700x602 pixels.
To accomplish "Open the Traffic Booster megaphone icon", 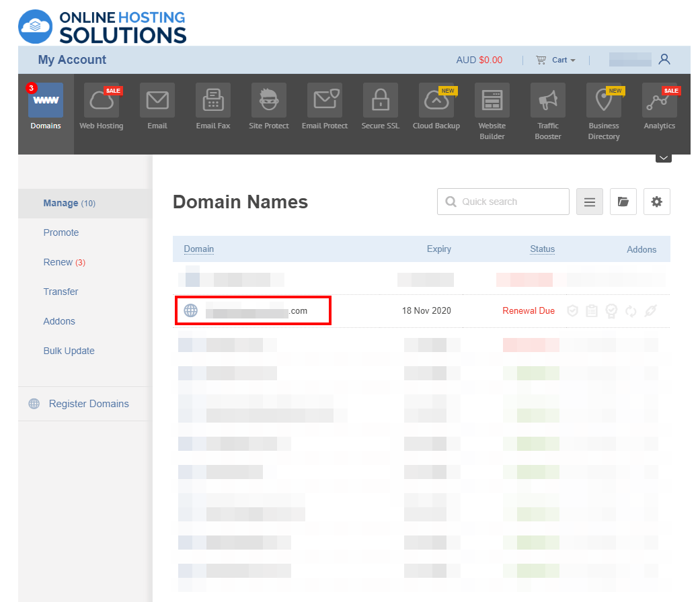I will pos(547,101).
